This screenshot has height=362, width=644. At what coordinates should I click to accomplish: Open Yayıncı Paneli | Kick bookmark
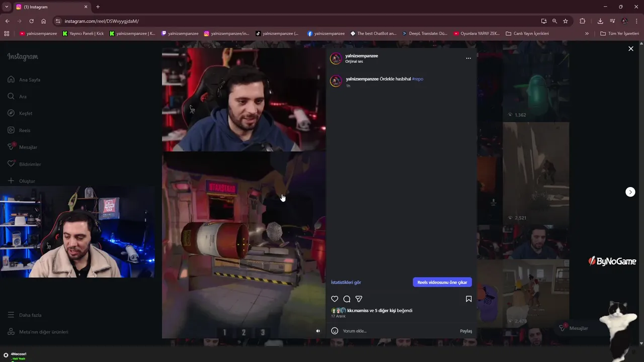click(x=83, y=34)
